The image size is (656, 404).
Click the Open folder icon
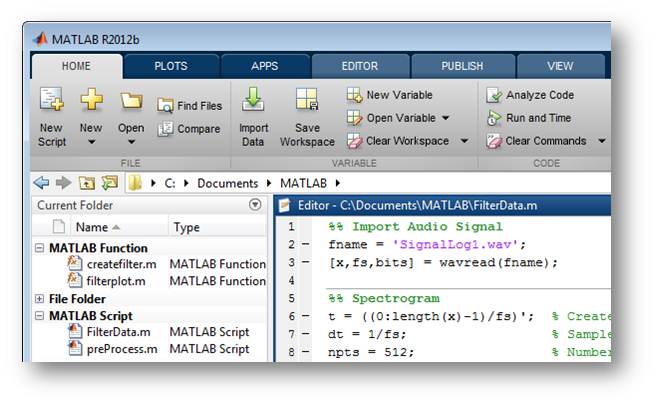(131, 100)
